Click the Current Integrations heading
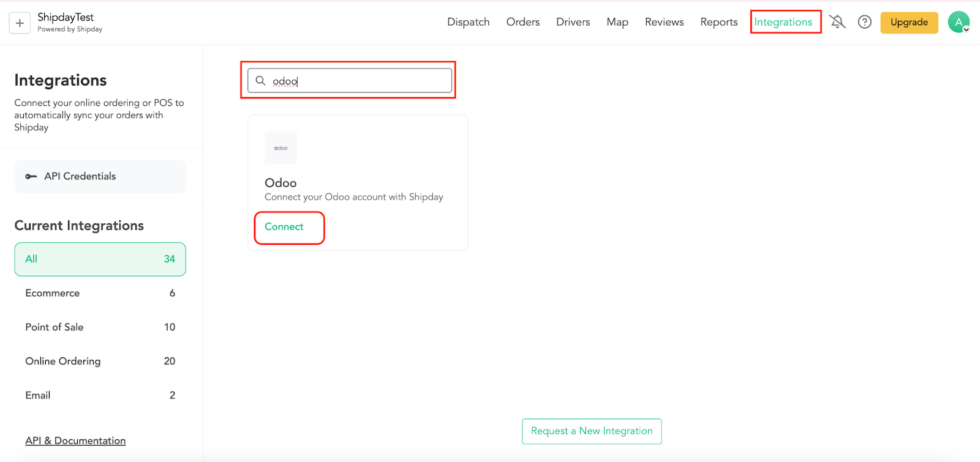Image resolution: width=980 pixels, height=462 pixels. [79, 225]
